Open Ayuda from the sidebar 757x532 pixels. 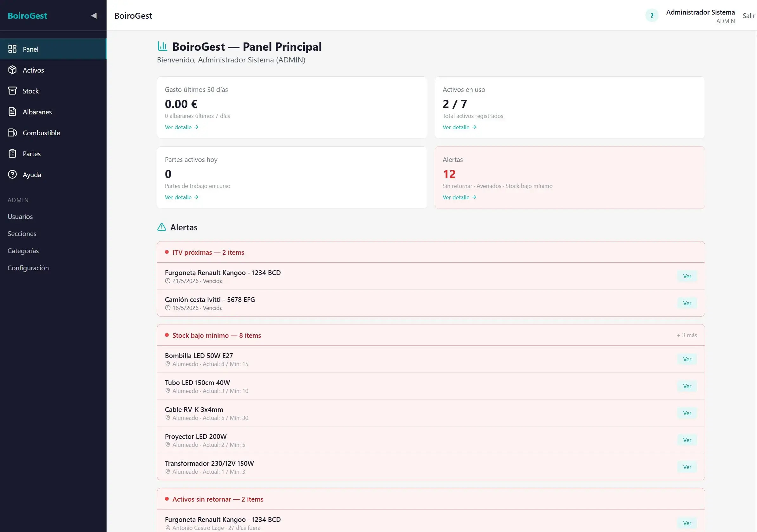tap(53, 174)
